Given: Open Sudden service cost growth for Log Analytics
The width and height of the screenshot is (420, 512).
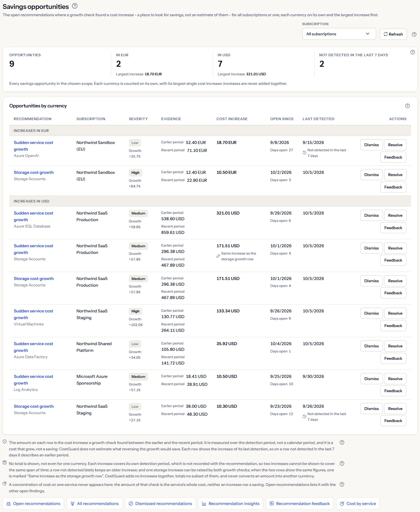Looking at the screenshot, I should pos(33,380).
